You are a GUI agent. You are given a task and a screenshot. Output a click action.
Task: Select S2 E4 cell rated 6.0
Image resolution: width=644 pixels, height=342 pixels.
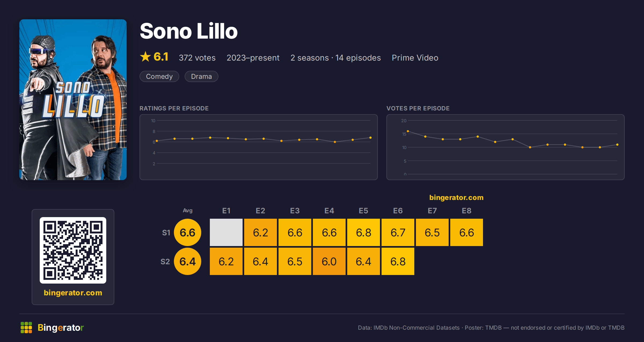329,261
